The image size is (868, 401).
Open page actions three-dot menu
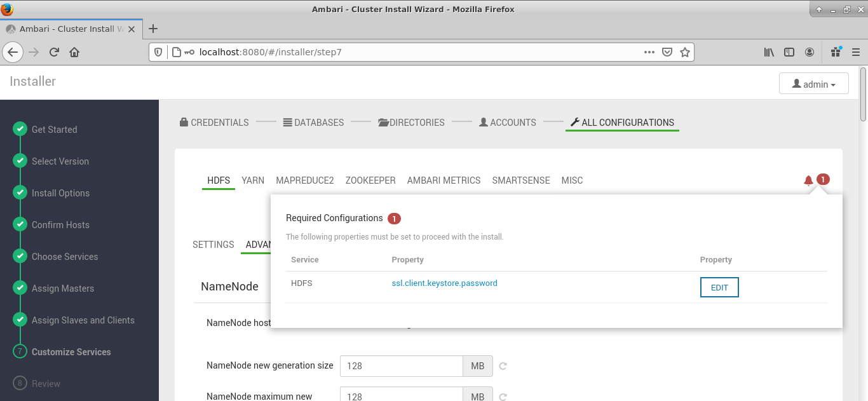click(x=649, y=52)
